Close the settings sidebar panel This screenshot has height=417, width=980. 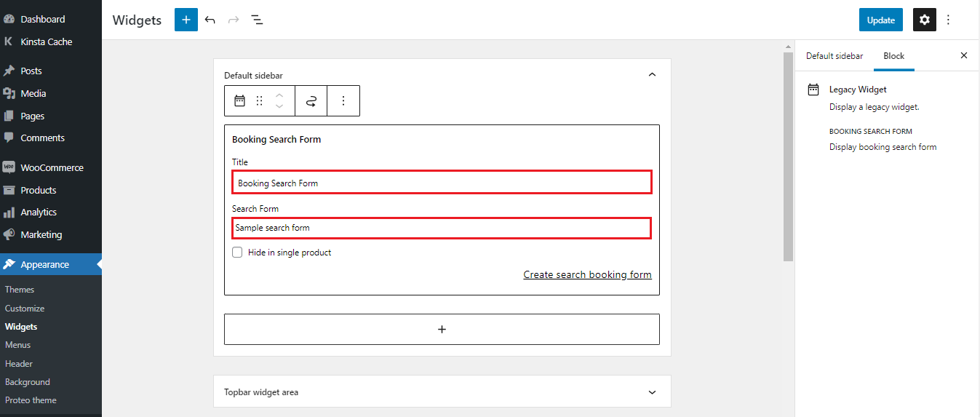964,56
